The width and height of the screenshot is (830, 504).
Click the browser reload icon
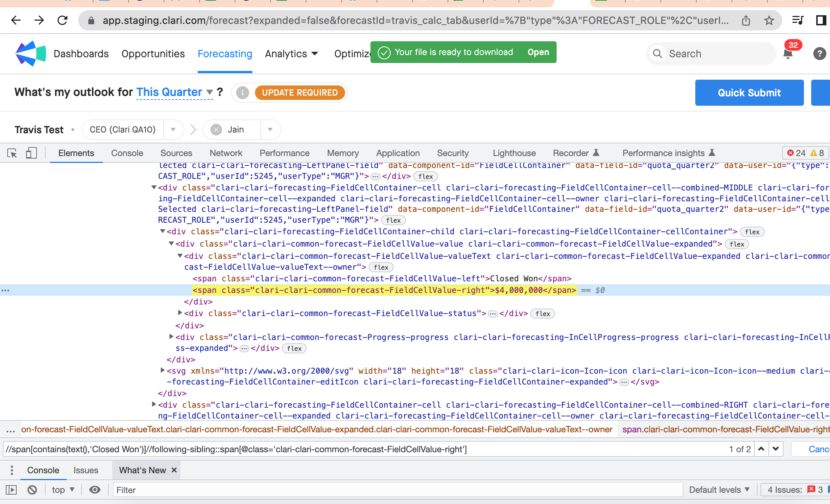point(63,20)
